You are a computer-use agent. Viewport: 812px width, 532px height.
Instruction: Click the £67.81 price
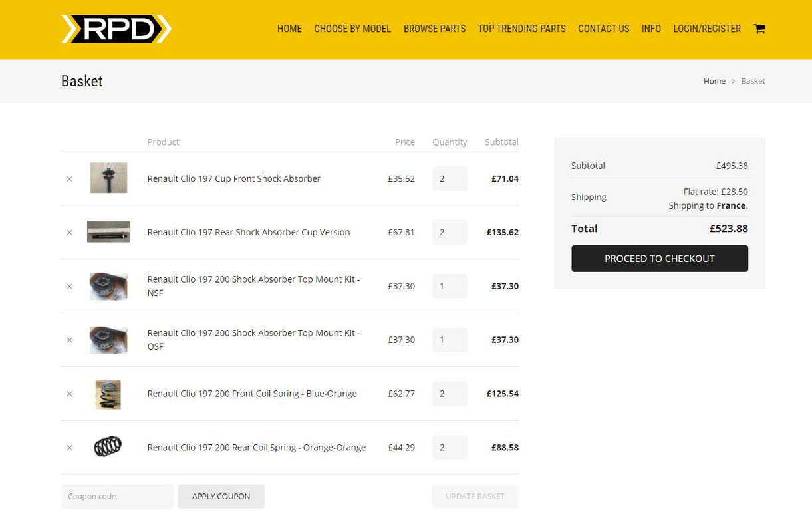click(401, 232)
